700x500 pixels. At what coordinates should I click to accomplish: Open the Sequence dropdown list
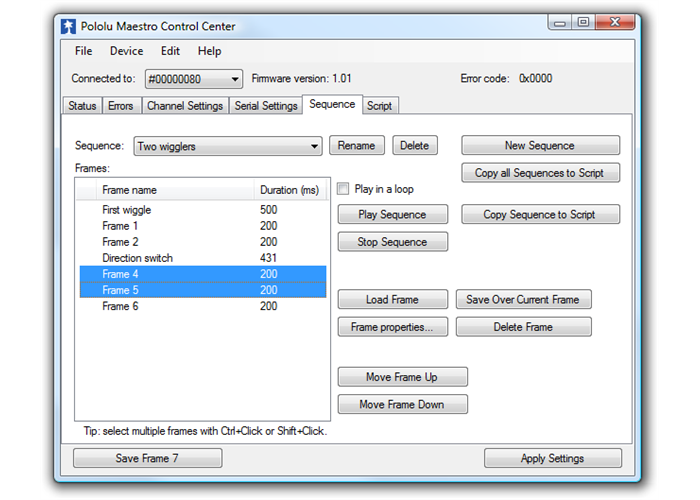click(x=314, y=146)
